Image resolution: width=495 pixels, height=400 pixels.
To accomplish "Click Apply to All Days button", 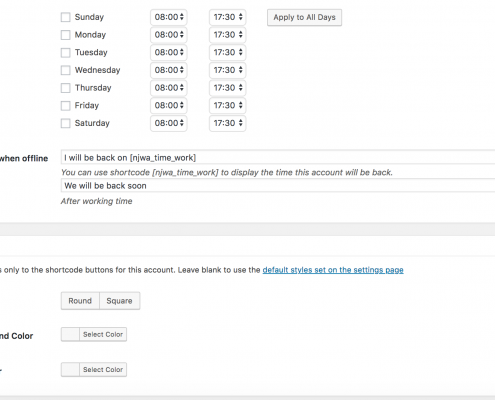I will point(304,17).
